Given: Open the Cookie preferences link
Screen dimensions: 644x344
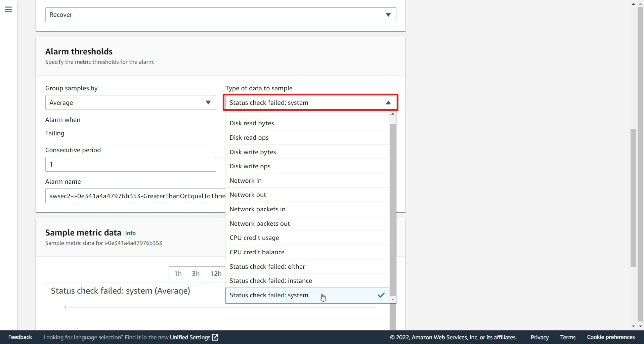Looking at the screenshot, I should (610, 337).
